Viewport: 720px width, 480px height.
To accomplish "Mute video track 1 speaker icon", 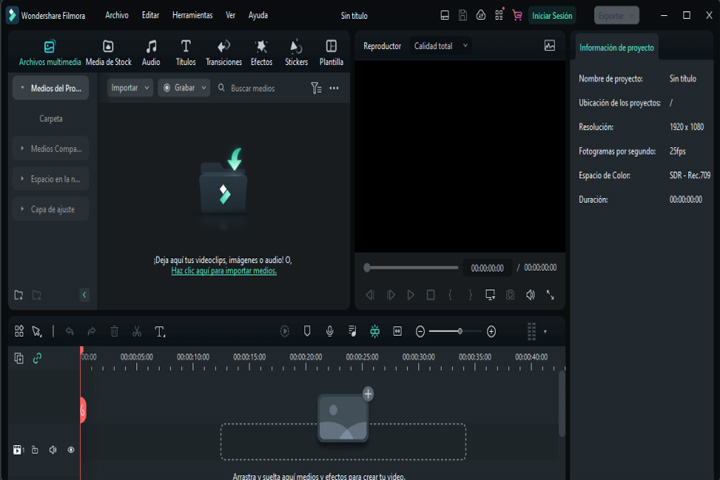I will 53,450.
